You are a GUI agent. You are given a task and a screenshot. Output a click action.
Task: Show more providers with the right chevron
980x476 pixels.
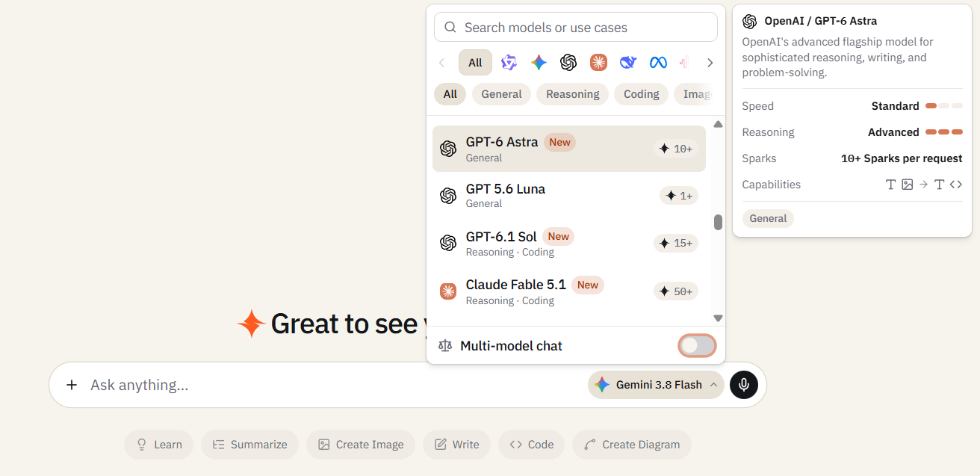click(710, 63)
